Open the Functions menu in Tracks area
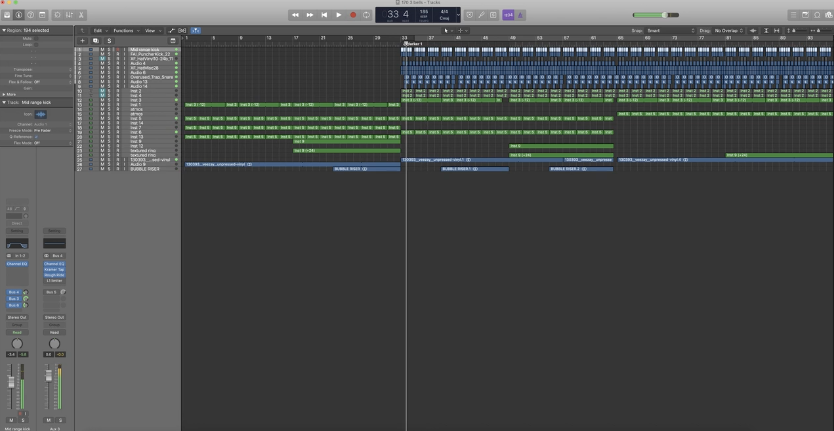The width and height of the screenshot is (834, 431). pyautogui.click(x=126, y=31)
